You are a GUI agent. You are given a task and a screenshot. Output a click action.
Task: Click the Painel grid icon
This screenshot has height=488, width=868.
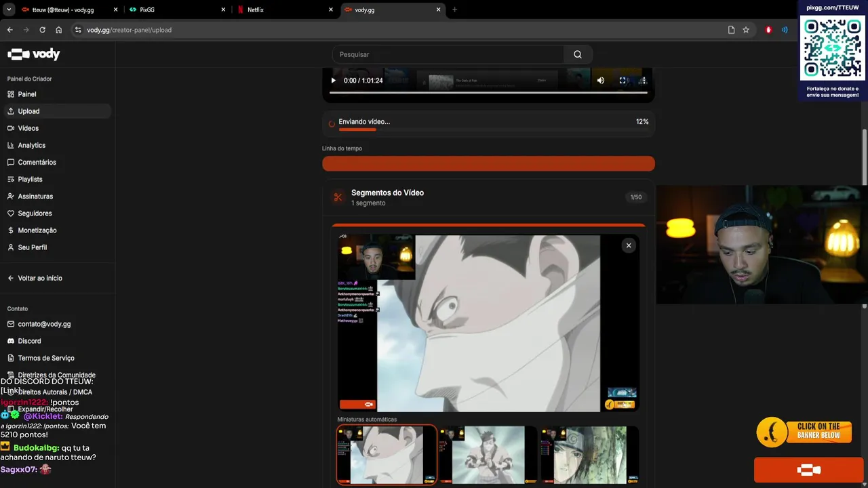[11, 94]
